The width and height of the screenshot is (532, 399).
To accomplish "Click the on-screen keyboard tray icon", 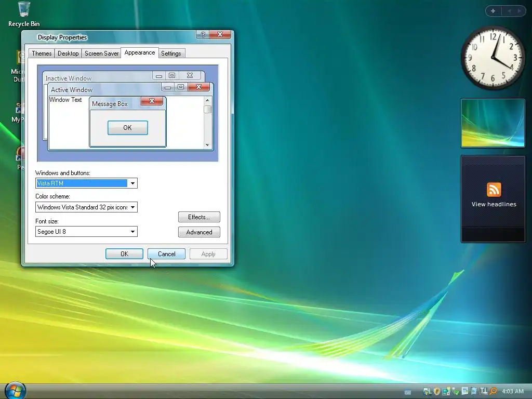I will coord(408,392).
